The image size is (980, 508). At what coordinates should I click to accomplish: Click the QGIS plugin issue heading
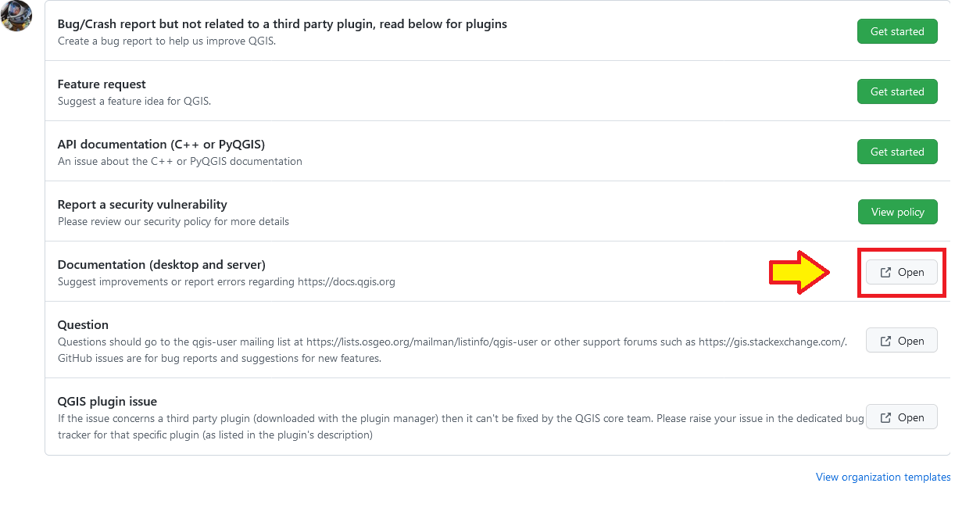[x=108, y=401]
